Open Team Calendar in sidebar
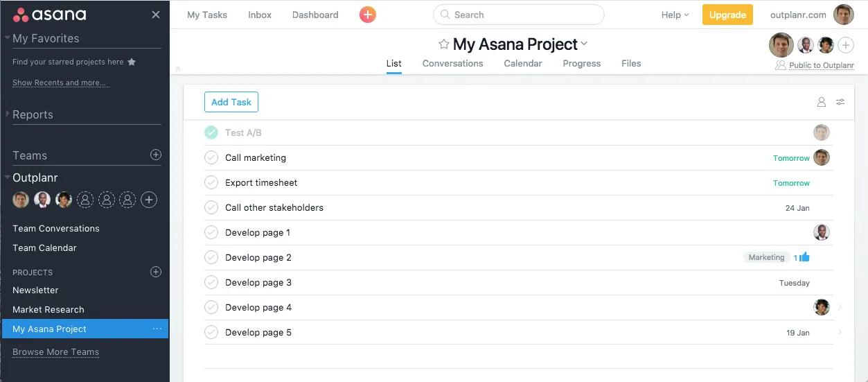 click(x=44, y=248)
